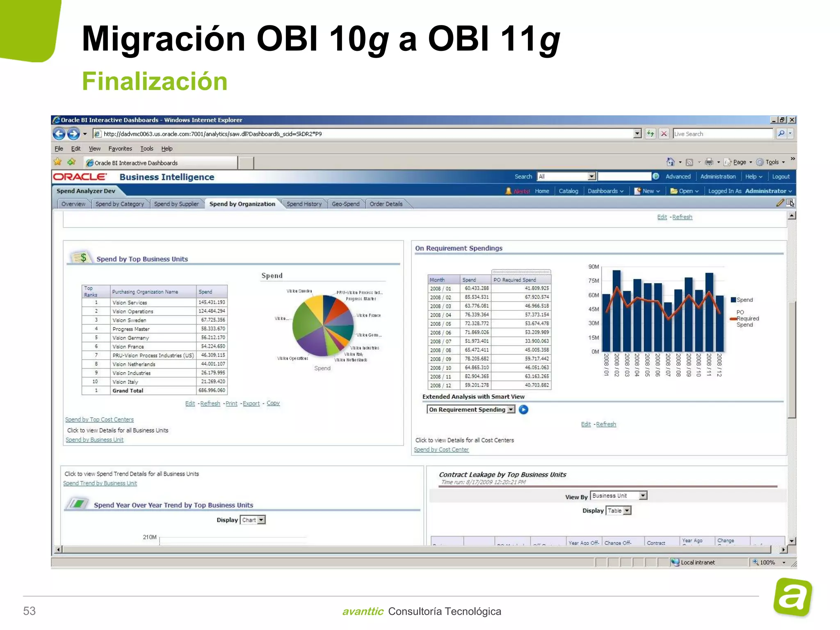Click the Logout link

point(781,177)
